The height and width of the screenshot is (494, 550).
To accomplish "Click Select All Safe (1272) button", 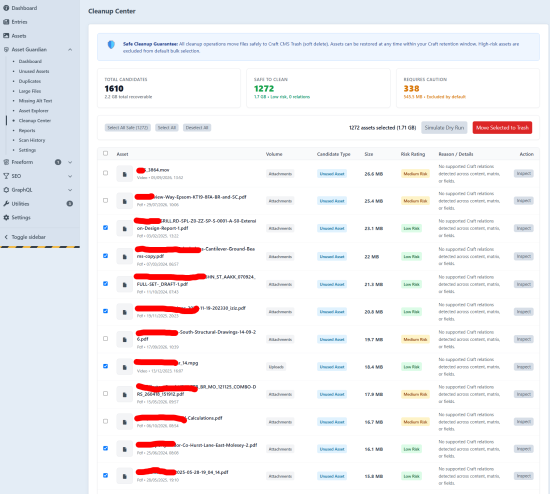I will tap(128, 128).
